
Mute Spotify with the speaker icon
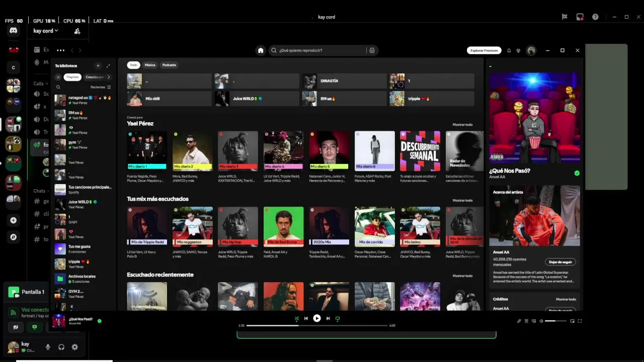tap(541, 321)
